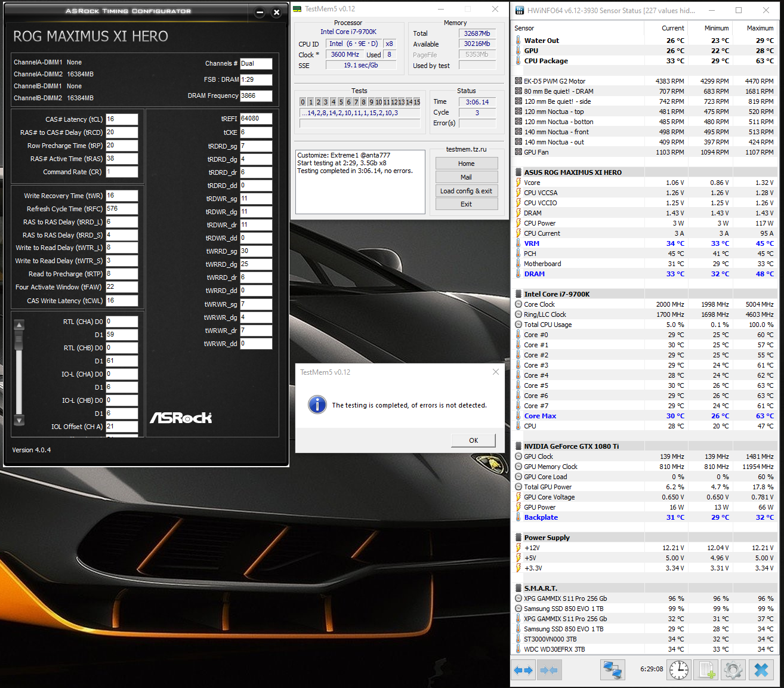Click the 'ChannelA-DIMM2 16384MB' line
The image size is (784, 688).
tap(54, 74)
